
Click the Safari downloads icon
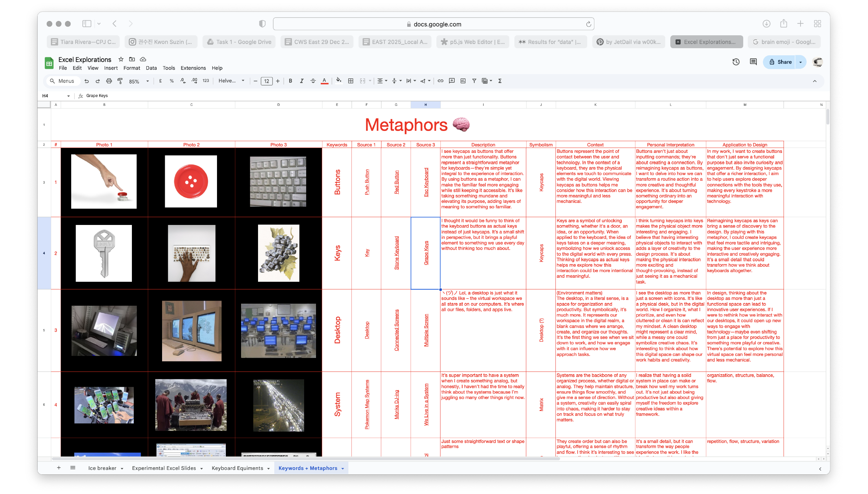767,24
